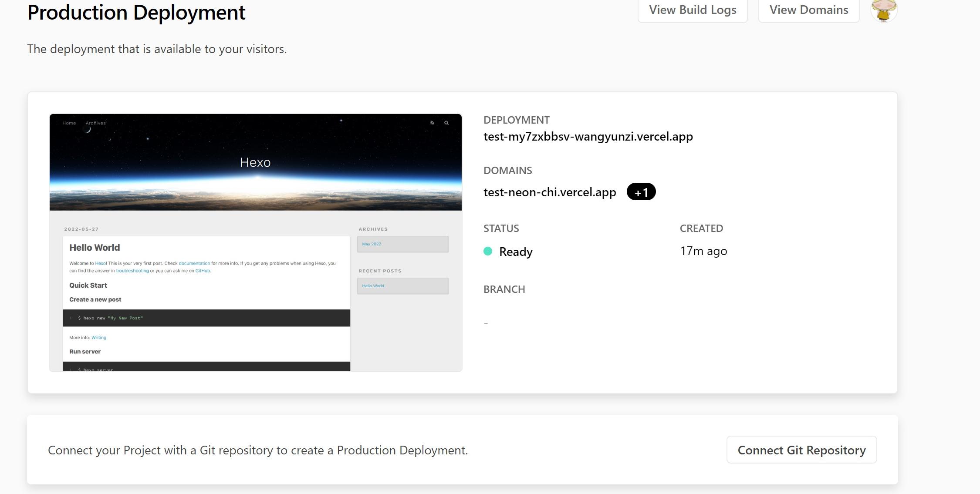Viewport: 980px width, 494px height.
Task: Click the hexo new code block
Action: [x=206, y=318]
